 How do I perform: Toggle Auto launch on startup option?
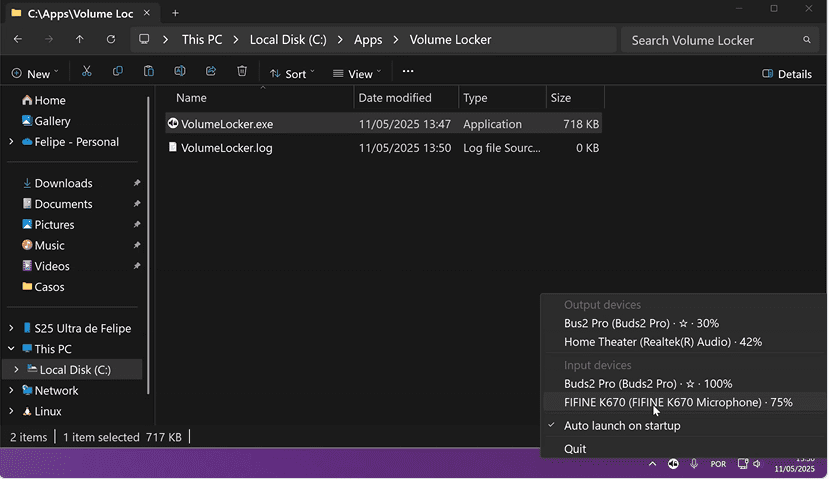pos(622,426)
